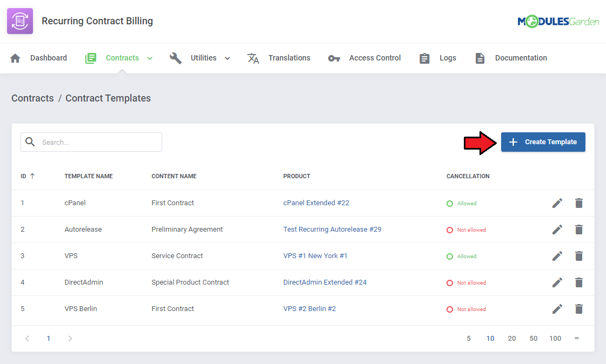The height and width of the screenshot is (364, 606).
Task: Click the Translations language icon
Action: (x=253, y=58)
